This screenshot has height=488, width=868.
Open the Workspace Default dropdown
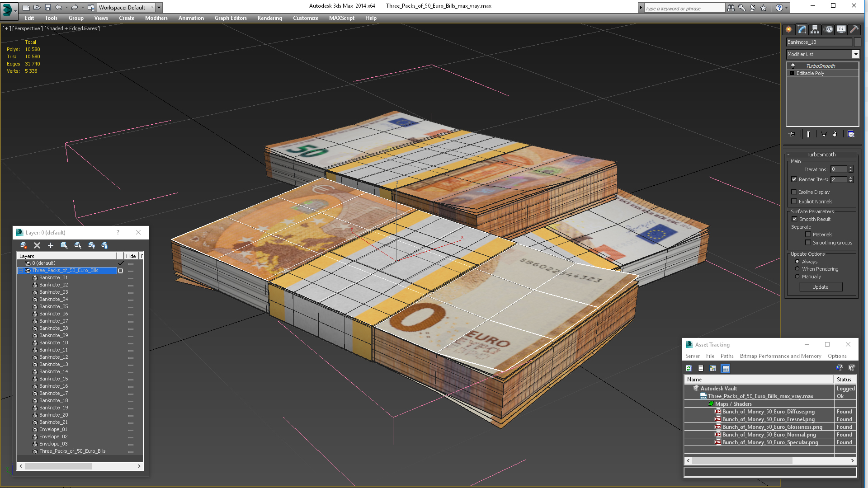point(152,8)
